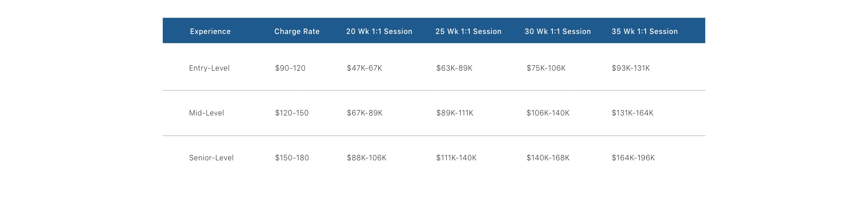Click the 30 Wk 1:1 Session header
Viewport: 868px width, 197px height.
[x=557, y=31]
